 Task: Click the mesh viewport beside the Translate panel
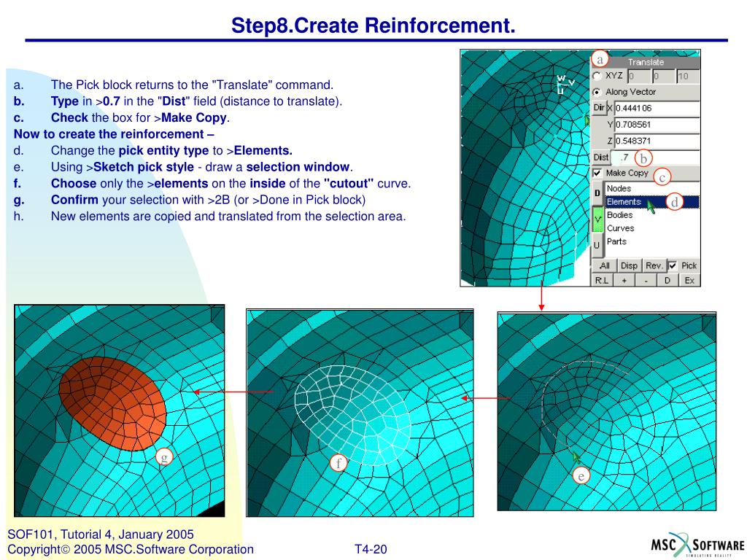[525, 168]
